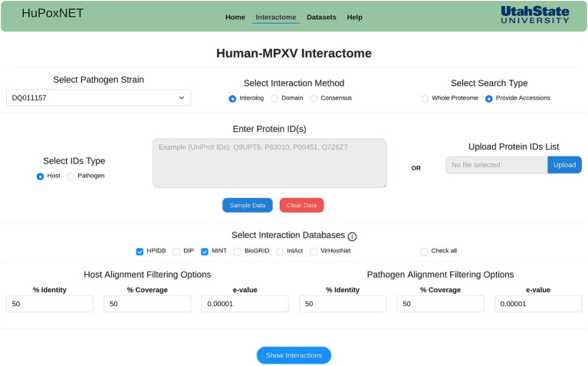Viewport: 588px width, 366px height.
Task: Enable the BioGRID database checkbox
Action: 238,252
